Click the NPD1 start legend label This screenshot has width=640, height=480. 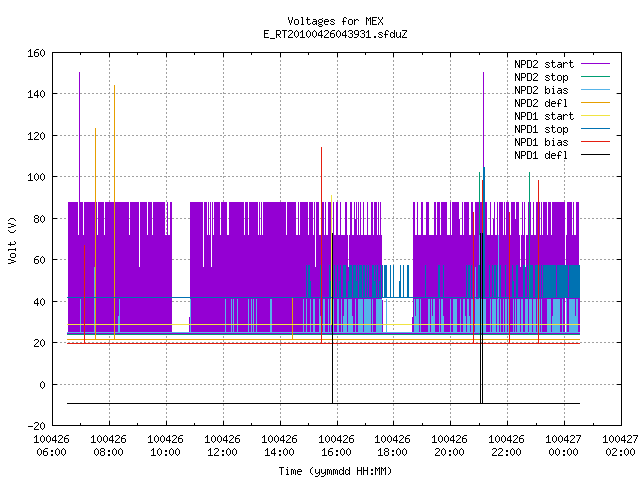coord(544,116)
